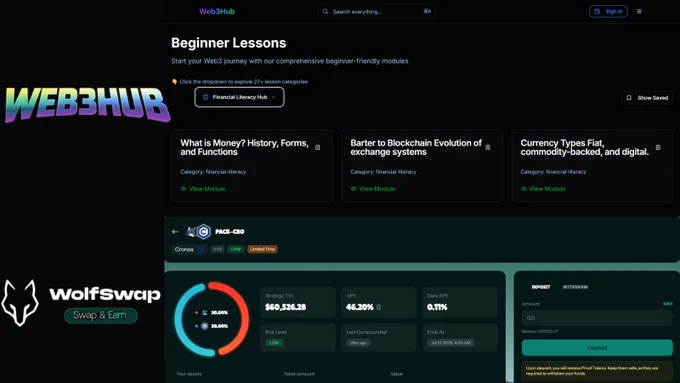
Task: Click the Ends At date badge
Action: tap(451, 343)
